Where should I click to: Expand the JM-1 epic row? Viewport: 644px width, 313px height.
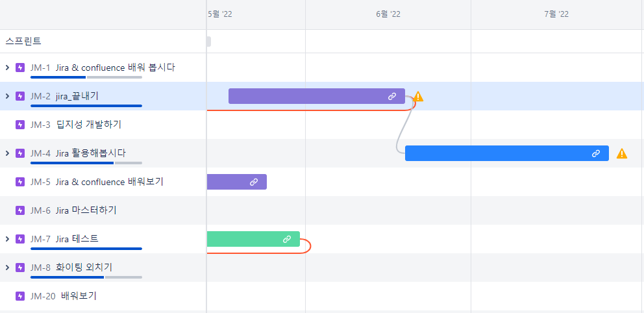coord(7,68)
